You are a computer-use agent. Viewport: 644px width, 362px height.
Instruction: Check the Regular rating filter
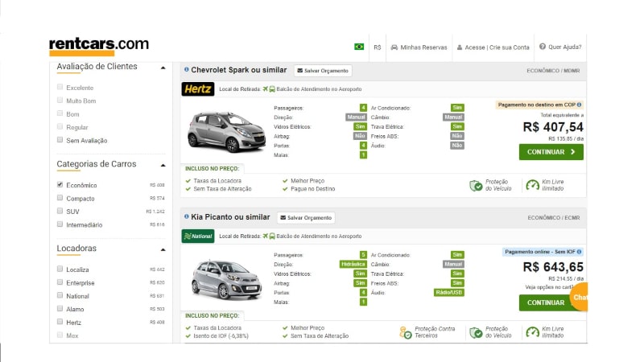pyautogui.click(x=60, y=126)
